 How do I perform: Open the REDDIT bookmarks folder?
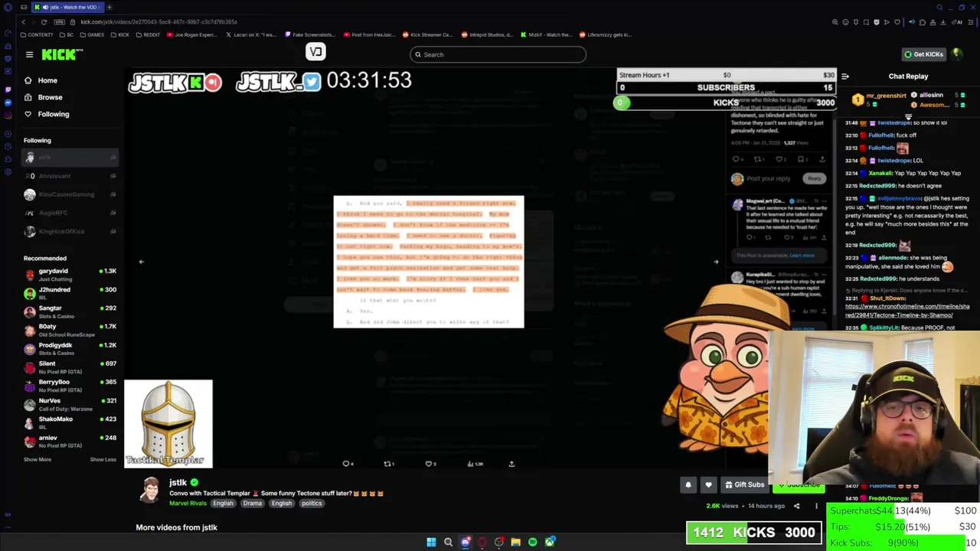[148, 34]
